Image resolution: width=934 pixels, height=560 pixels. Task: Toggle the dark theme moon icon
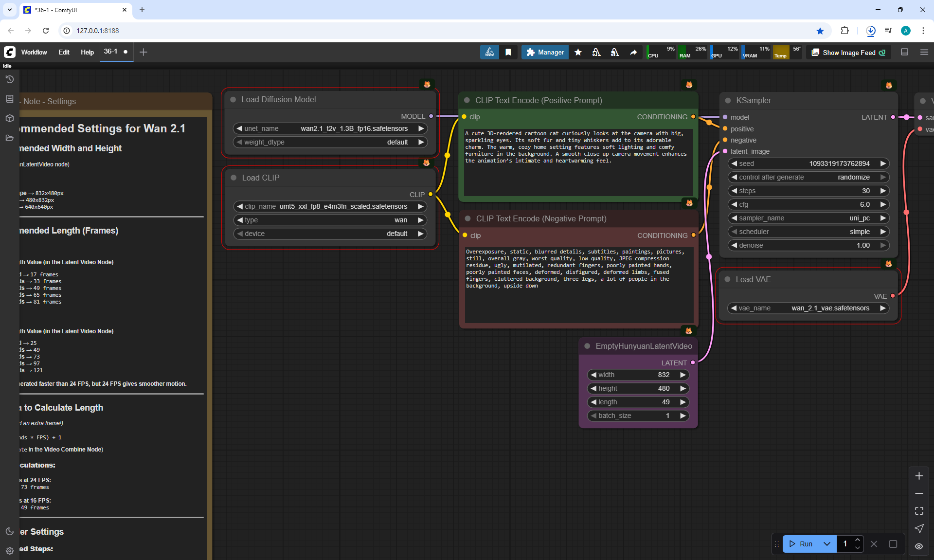point(9,531)
